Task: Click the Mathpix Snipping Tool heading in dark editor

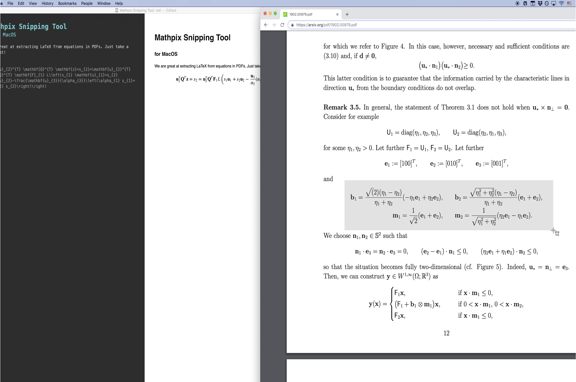Action: click(33, 26)
